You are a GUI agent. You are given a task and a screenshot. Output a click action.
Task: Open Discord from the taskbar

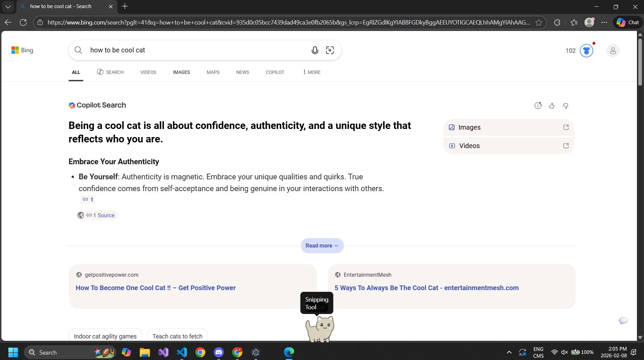[x=219, y=352]
